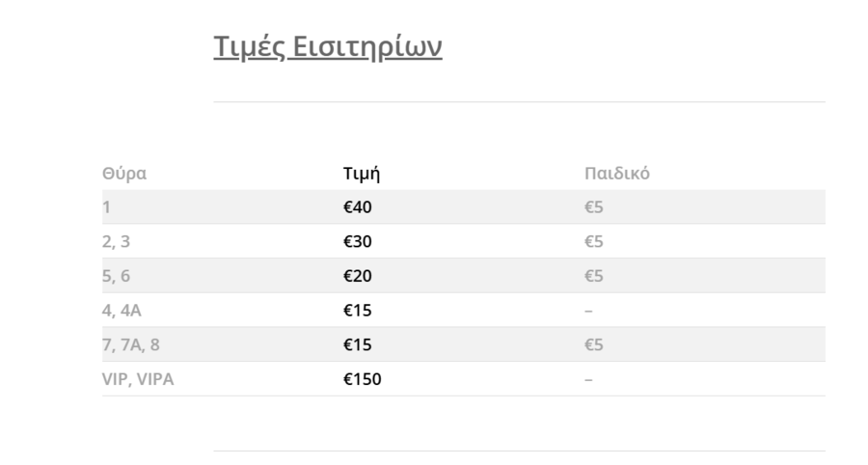Click the €20 price

tap(357, 276)
